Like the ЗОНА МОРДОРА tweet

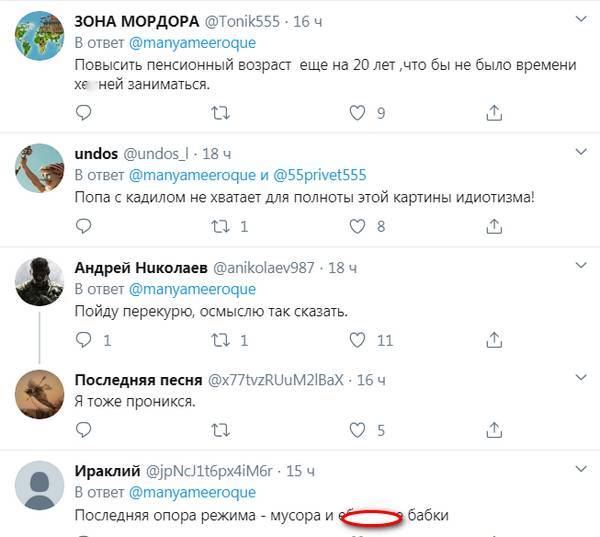(x=355, y=114)
